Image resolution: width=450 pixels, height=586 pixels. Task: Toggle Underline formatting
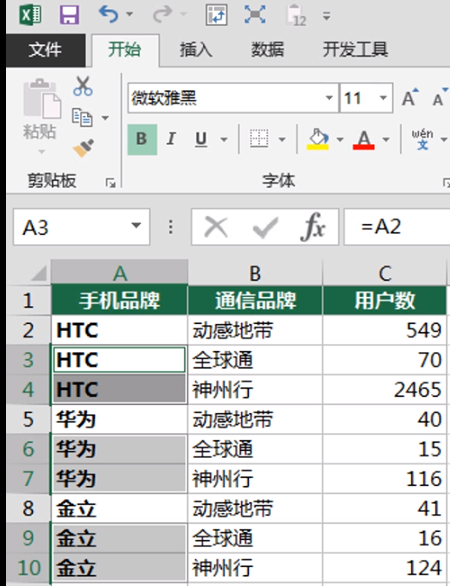pos(201,139)
